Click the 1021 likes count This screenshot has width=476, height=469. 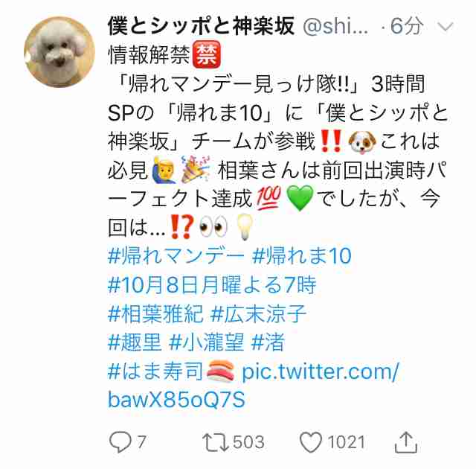point(346,442)
